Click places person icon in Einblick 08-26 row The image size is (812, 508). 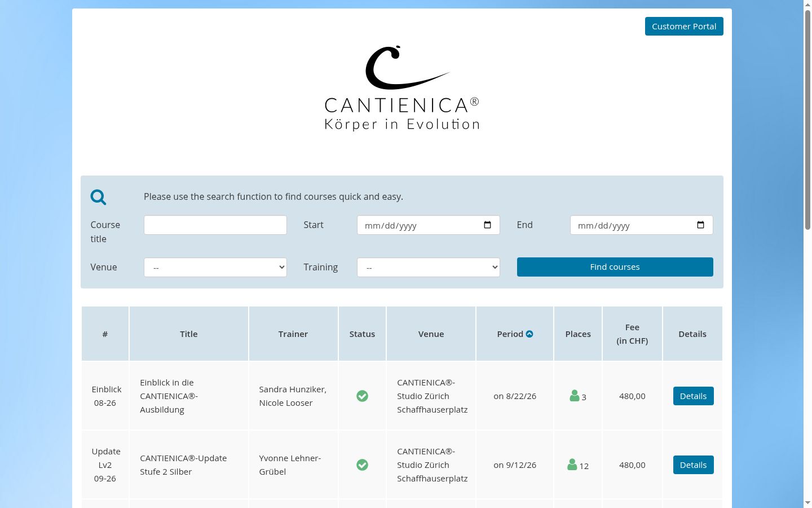coord(575,396)
